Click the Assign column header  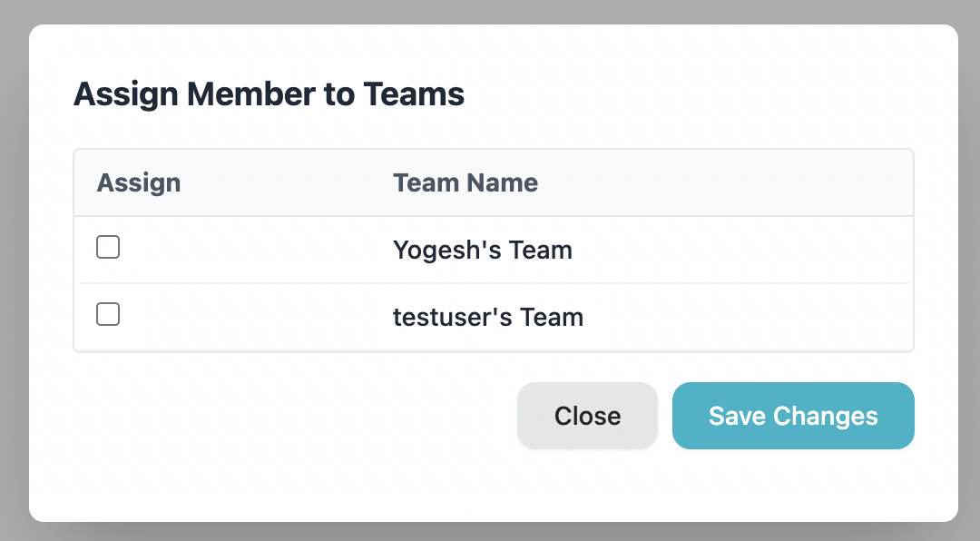tap(139, 182)
